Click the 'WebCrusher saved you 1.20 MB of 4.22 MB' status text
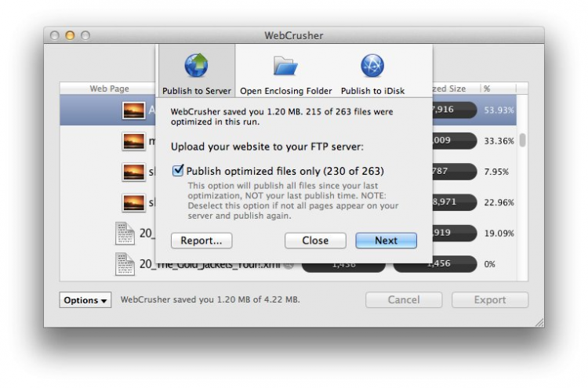The height and width of the screenshot is (388, 588). click(x=210, y=299)
